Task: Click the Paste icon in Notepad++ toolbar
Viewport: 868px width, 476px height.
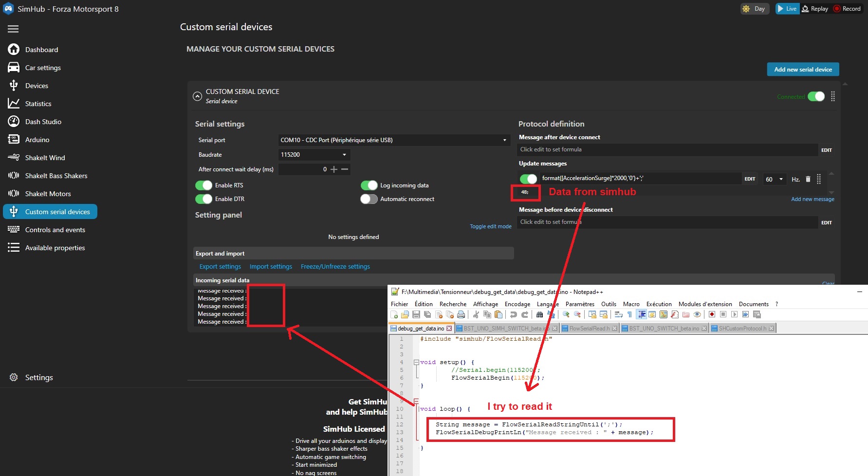Action: [x=499, y=314]
